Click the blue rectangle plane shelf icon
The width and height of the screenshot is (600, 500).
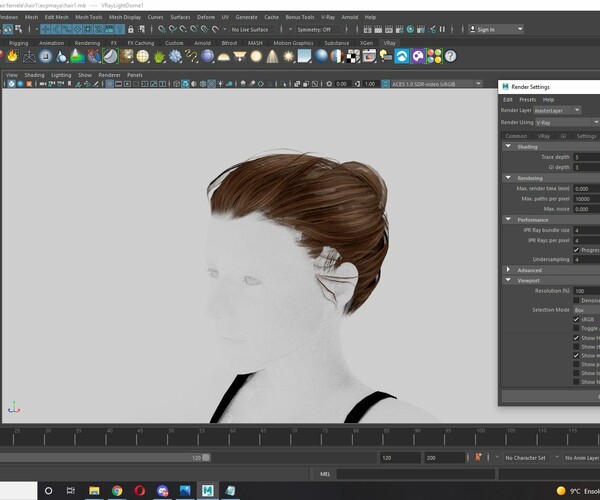[305, 56]
